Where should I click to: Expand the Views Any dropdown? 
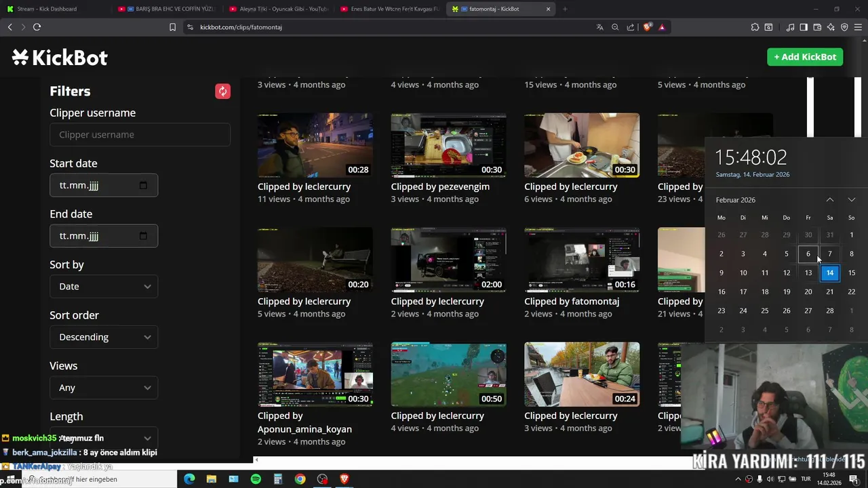click(x=104, y=388)
